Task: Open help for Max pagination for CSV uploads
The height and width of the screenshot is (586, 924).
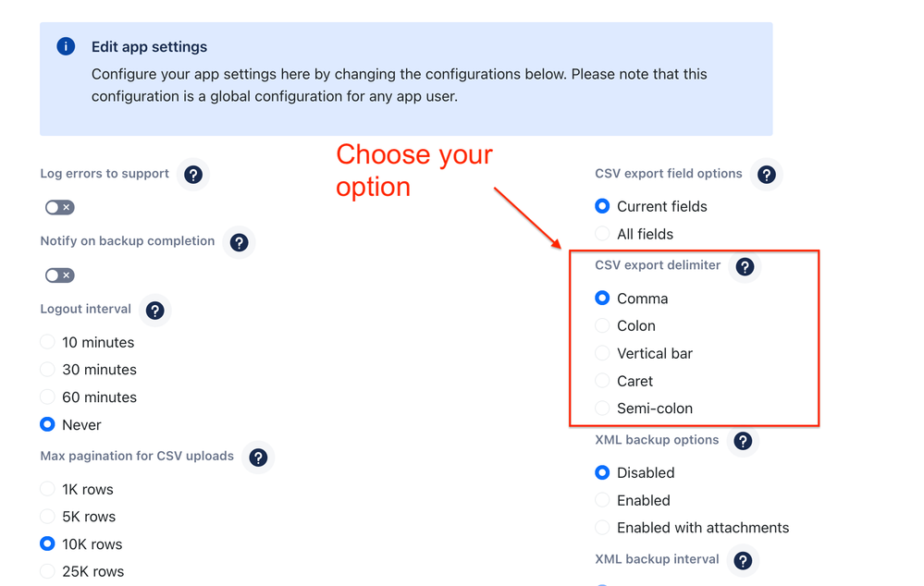Action: (258, 457)
